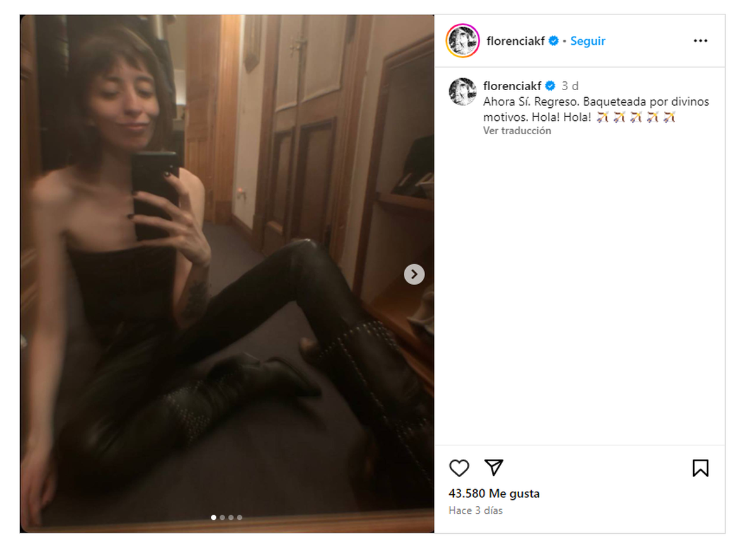Image resolution: width=756 pixels, height=559 pixels.
Task: Open florenciakf profile from header username
Action: 516,41
